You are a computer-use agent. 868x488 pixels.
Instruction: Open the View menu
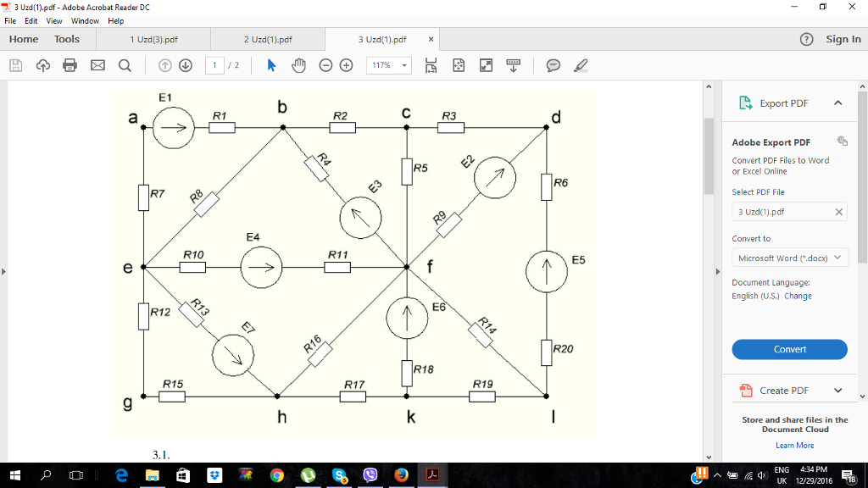coord(54,20)
